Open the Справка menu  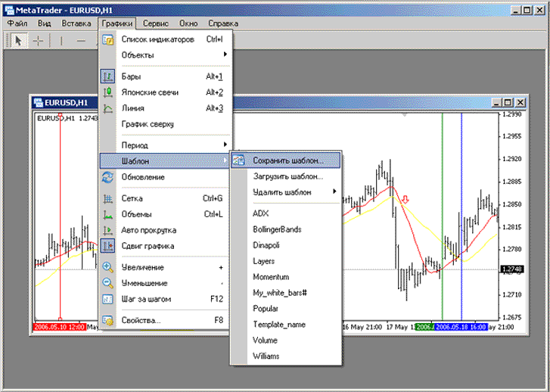(223, 23)
